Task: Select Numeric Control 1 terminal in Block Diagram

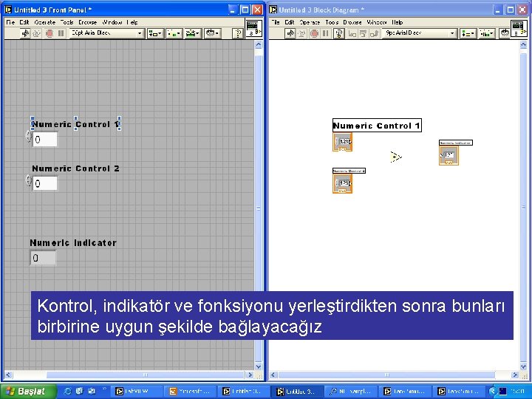Action: click(x=343, y=142)
